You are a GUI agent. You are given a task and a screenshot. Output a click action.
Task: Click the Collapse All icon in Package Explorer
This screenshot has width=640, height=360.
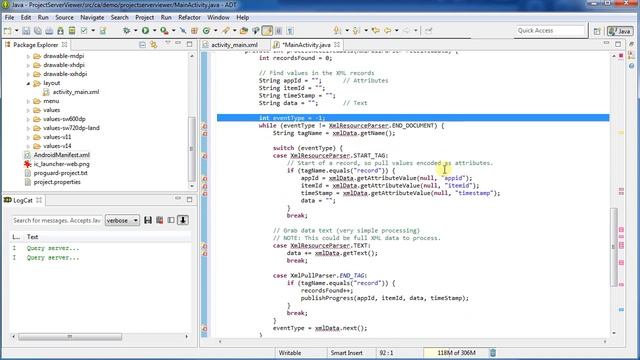click(142, 44)
